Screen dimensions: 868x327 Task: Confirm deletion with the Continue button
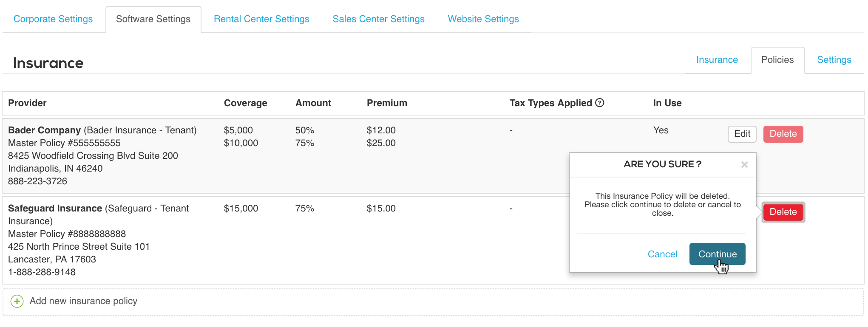(717, 254)
